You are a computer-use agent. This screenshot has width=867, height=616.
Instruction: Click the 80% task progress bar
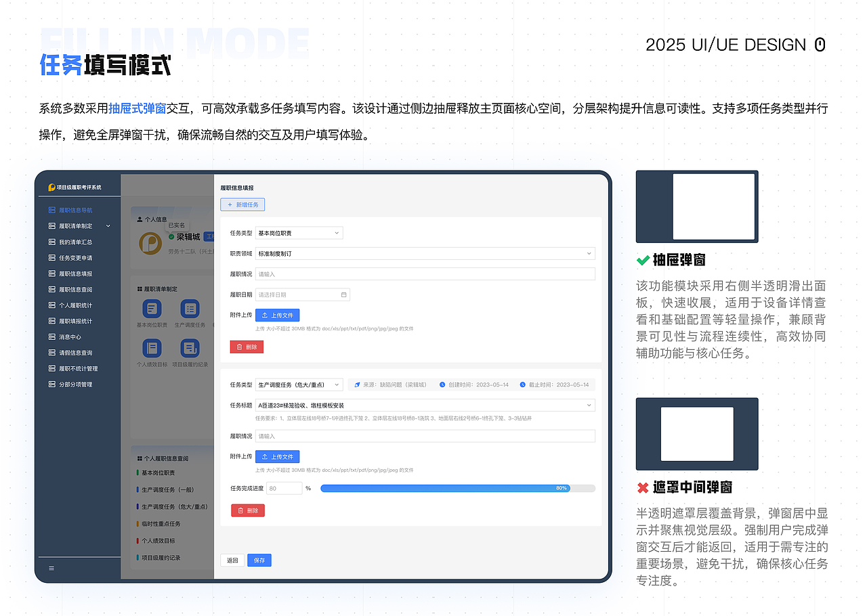click(x=458, y=488)
